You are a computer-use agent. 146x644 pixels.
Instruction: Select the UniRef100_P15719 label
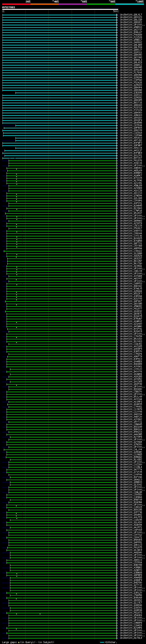[x=131, y=108]
